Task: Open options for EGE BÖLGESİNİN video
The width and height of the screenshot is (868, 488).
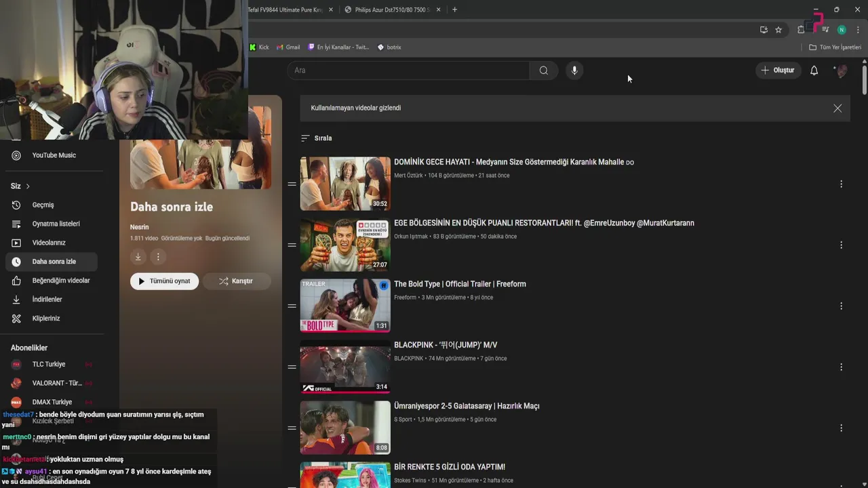Action: (841, 245)
